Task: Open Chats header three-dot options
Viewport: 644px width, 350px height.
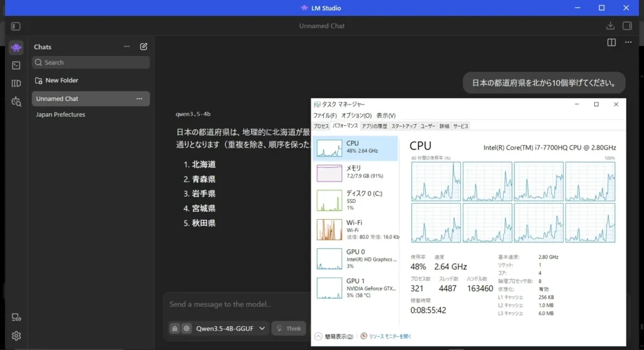Action: (126, 46)
